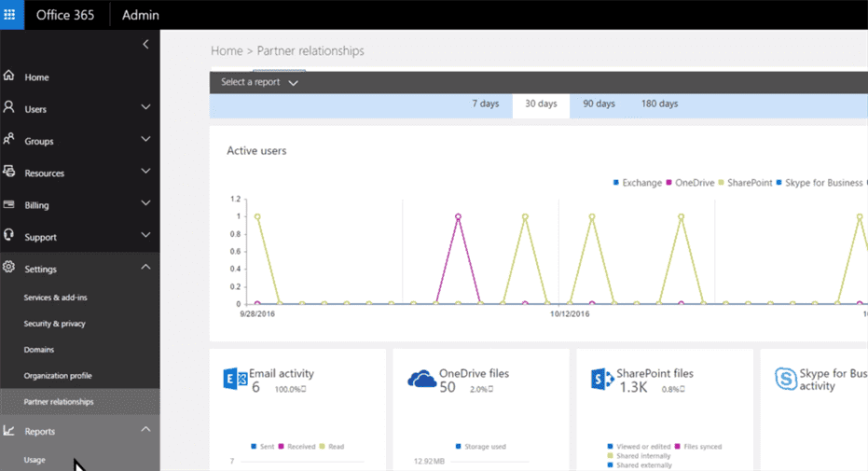The image size is (868, 471).
Task: Click Office 365 header title
Action: [x=65, y=15]
